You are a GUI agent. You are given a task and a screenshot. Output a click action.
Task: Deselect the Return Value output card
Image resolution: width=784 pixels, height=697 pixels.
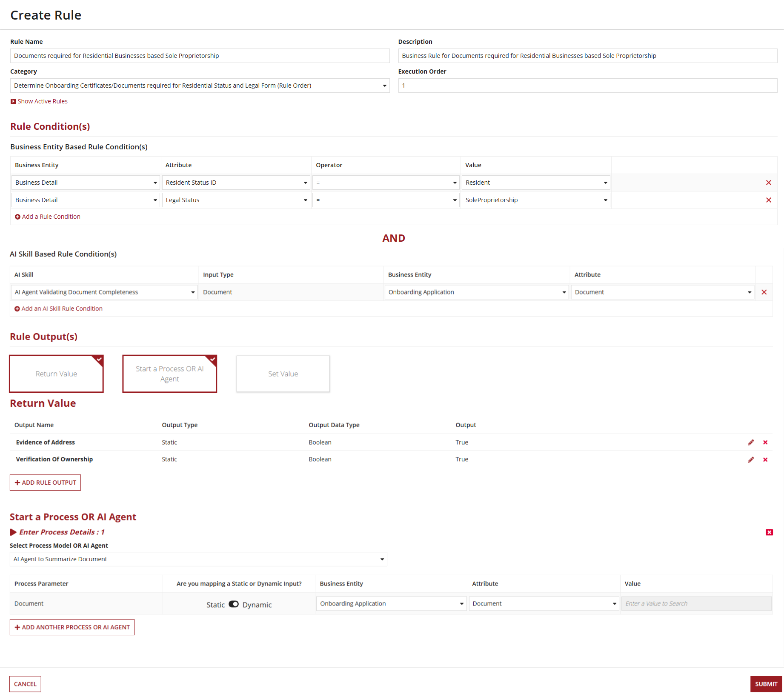[56, 374]
